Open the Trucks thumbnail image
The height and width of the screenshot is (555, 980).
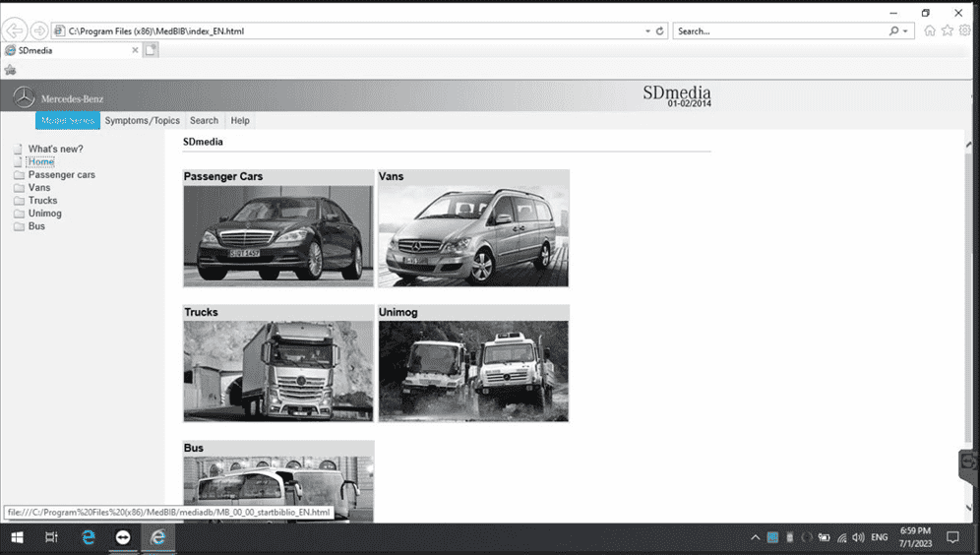point(278,371)
